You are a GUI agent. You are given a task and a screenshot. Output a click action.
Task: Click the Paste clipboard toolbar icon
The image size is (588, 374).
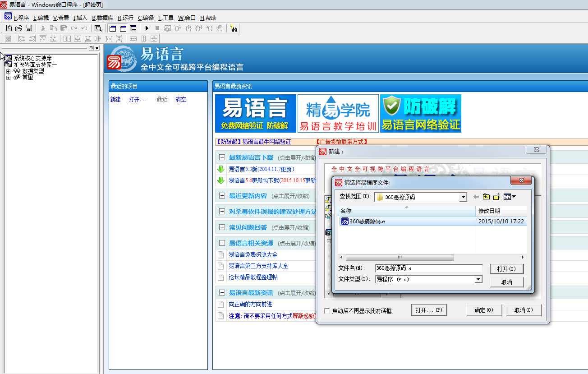(x=64, y=28)
